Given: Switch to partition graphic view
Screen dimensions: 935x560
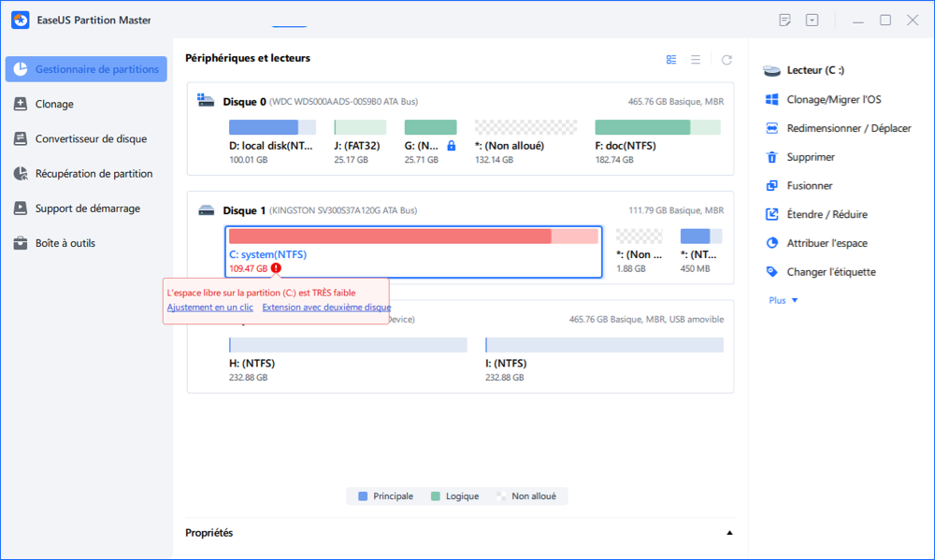Looking at the screenshot, I should coord(671,60).
